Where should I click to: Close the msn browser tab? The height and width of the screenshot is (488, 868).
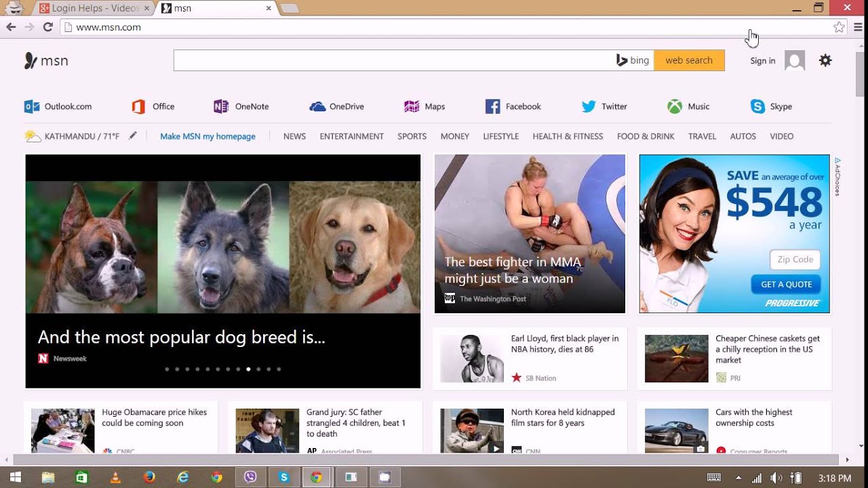click(x=269, y=8)
